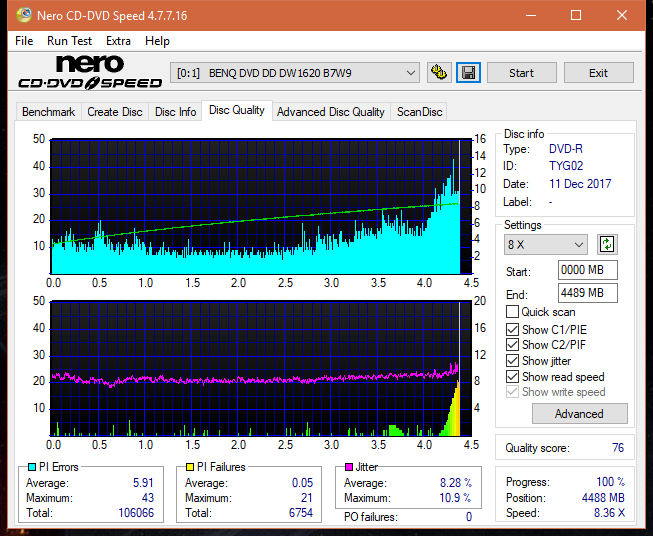The height and width of the screenshot is (536, 653).
Task: Click the refresh speed settings icon
Action: (607, 244)
